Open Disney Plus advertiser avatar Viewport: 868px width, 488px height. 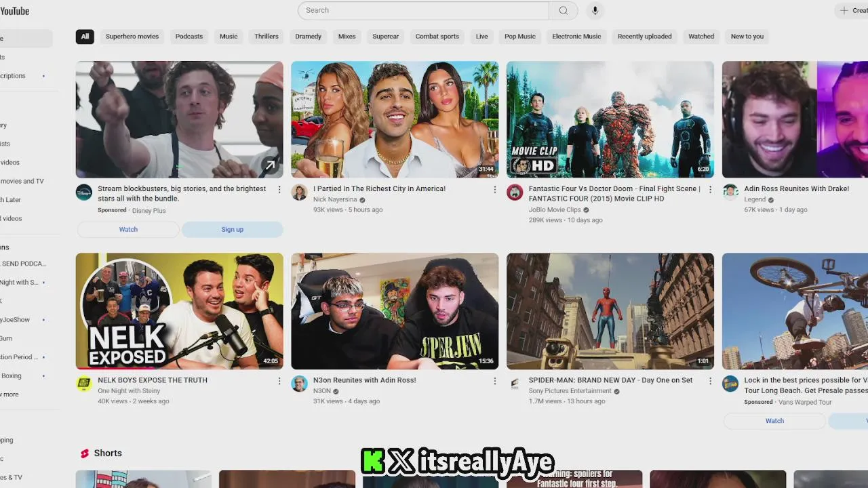click(84, 192)
